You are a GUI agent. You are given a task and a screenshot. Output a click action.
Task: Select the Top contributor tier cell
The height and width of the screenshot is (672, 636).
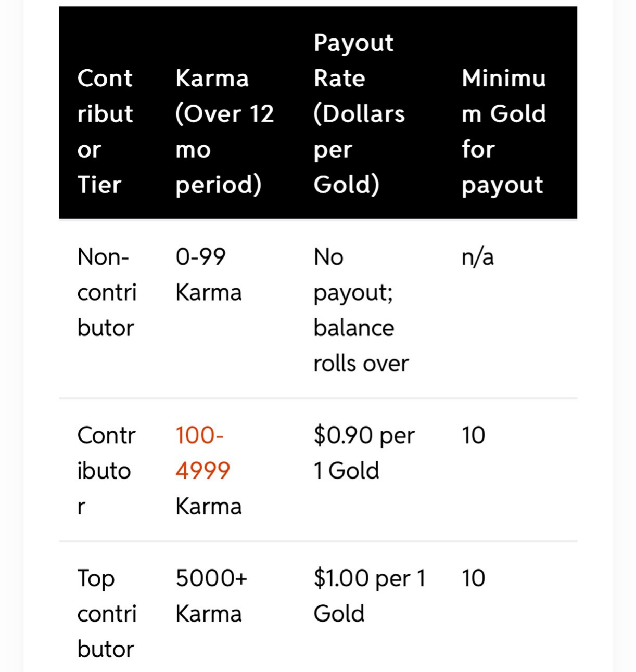click(x=107, y=614)
